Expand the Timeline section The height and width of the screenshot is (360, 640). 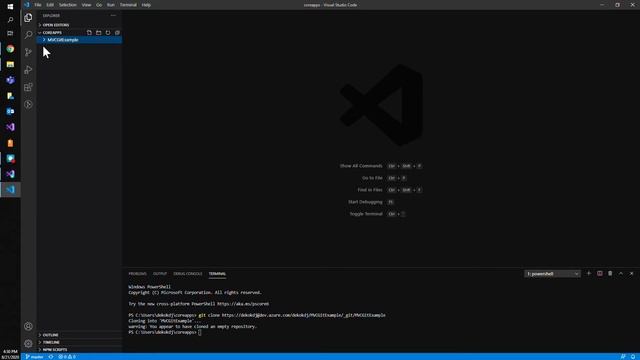(80, 342)
